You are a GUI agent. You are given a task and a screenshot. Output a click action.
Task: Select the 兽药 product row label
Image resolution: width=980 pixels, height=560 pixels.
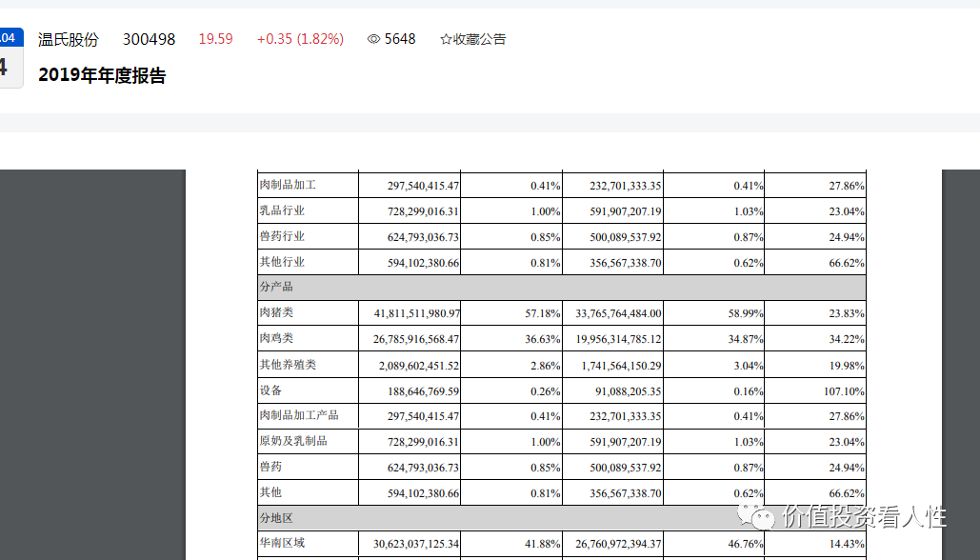[270, 467]
